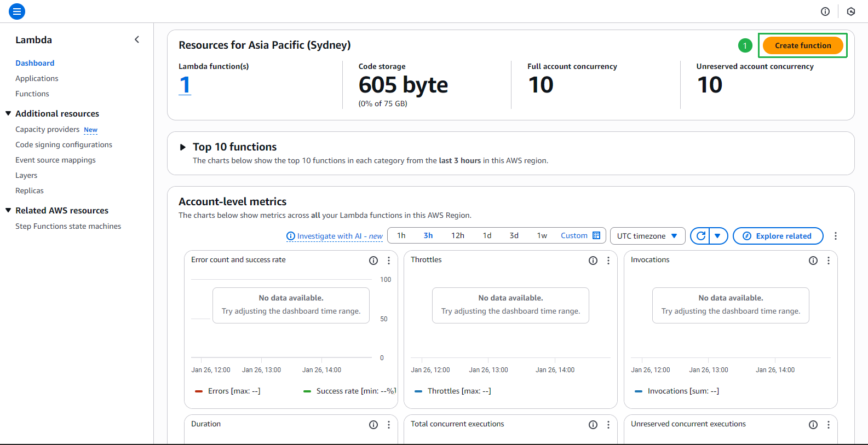868x445 pixels.
Task: Collapse the Lambda sidebar with the chevron
Action: [137, 39]
